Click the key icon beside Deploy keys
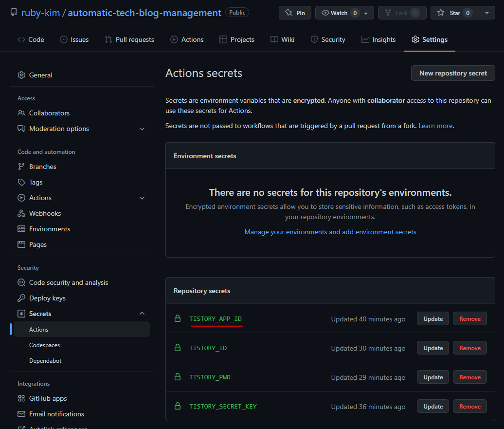Screen dimensions: 504x429 [21, 298]
